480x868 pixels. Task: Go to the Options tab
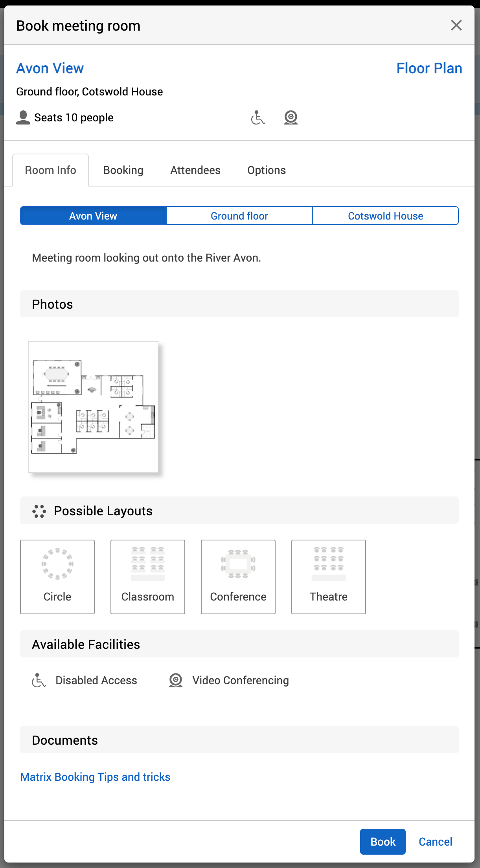[x=267, y=170]
